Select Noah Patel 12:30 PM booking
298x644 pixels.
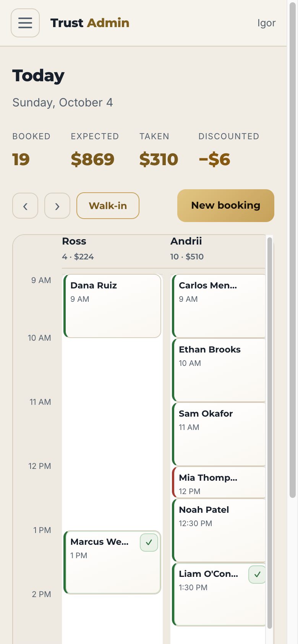(x=219, y=530)
